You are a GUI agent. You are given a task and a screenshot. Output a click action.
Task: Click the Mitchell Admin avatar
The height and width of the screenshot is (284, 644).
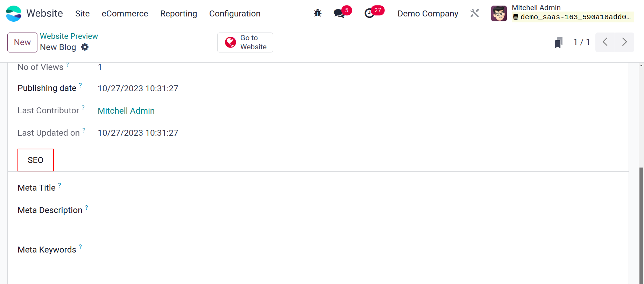pyautogui.click(x=499, y=14)
